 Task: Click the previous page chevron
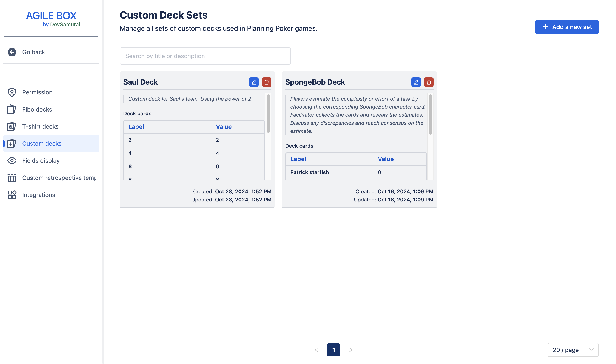[317, 350]
